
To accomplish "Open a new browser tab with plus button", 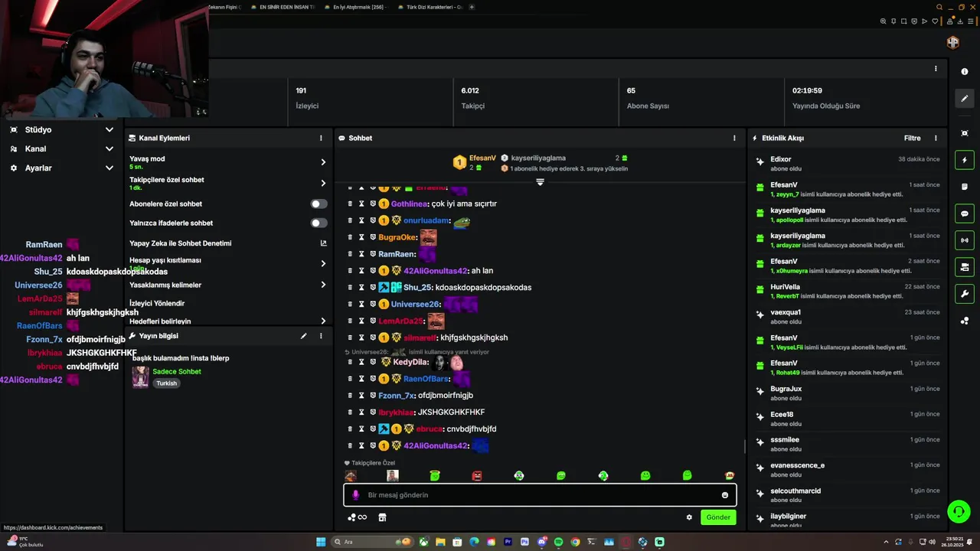I will [x=472, y=7].
